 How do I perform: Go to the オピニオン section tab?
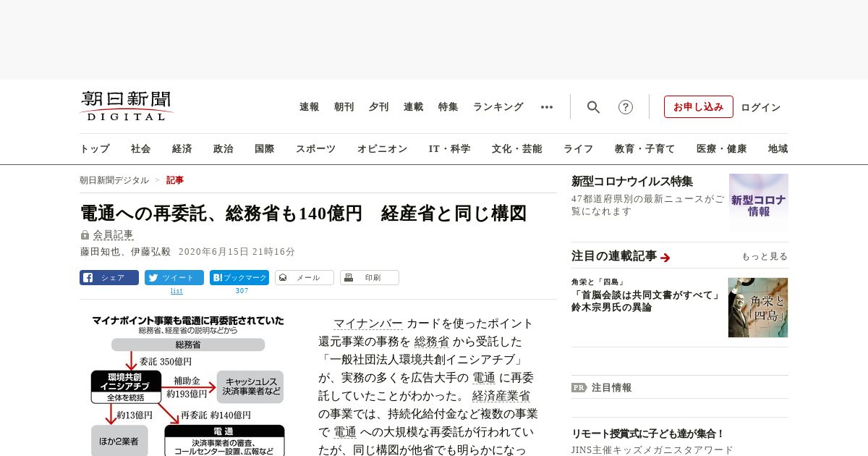point(382,149)
